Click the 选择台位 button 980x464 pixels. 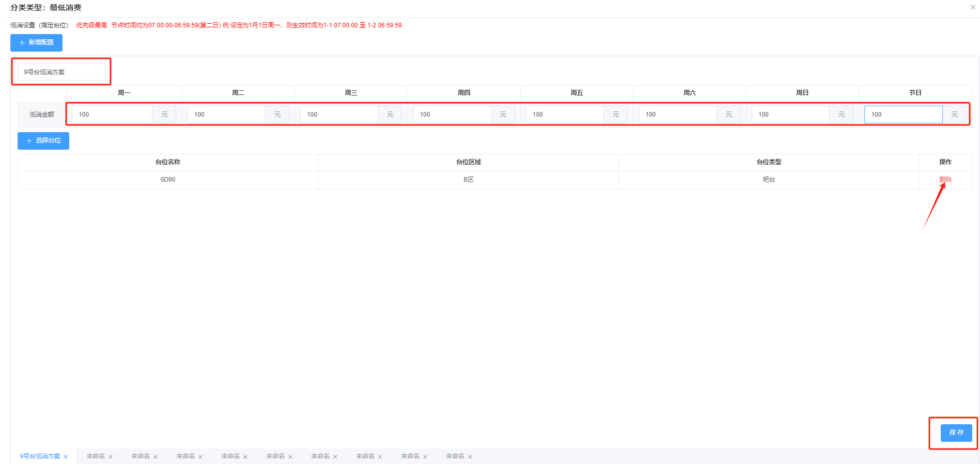click(43, 140)
